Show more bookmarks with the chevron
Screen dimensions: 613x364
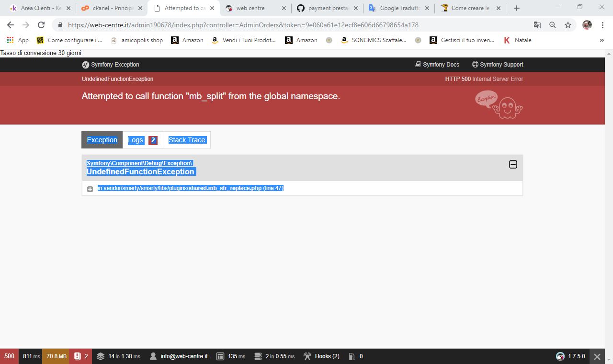602,40
